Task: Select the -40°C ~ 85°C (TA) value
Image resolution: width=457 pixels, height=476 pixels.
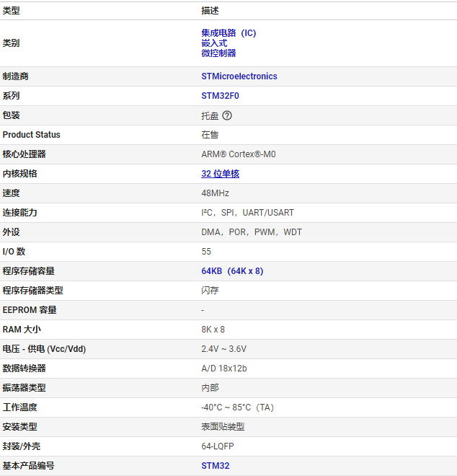Action: 238,407
